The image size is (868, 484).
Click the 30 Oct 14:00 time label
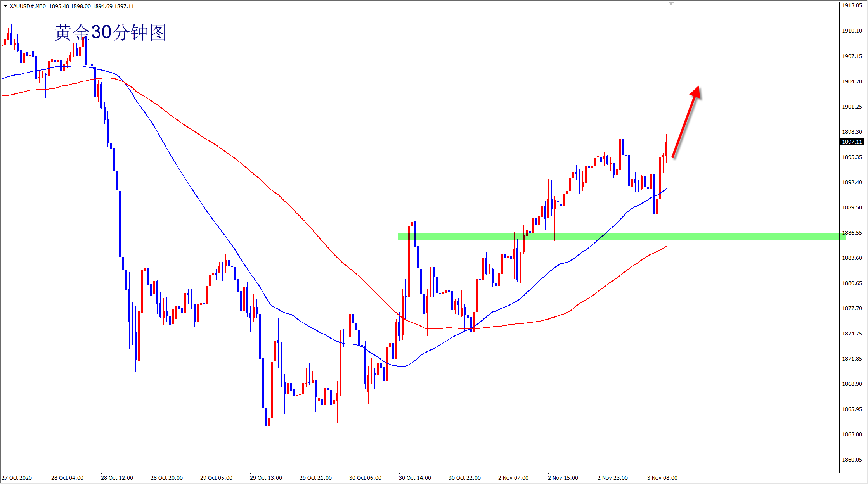click(x=415, y=478)
